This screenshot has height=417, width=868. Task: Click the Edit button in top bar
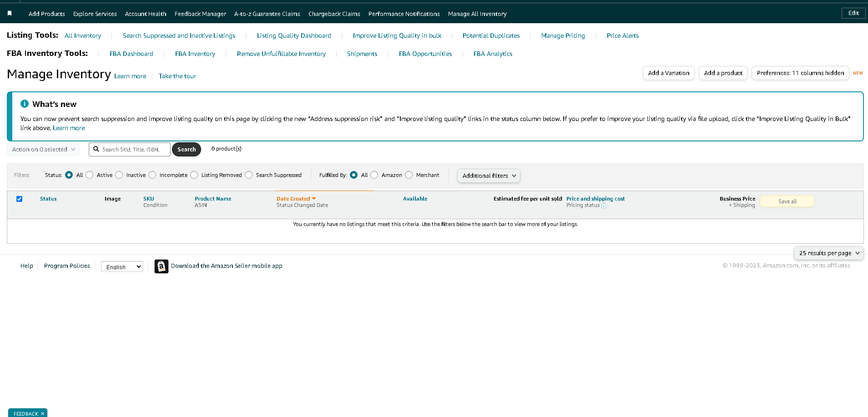click(x=853, y=13)
